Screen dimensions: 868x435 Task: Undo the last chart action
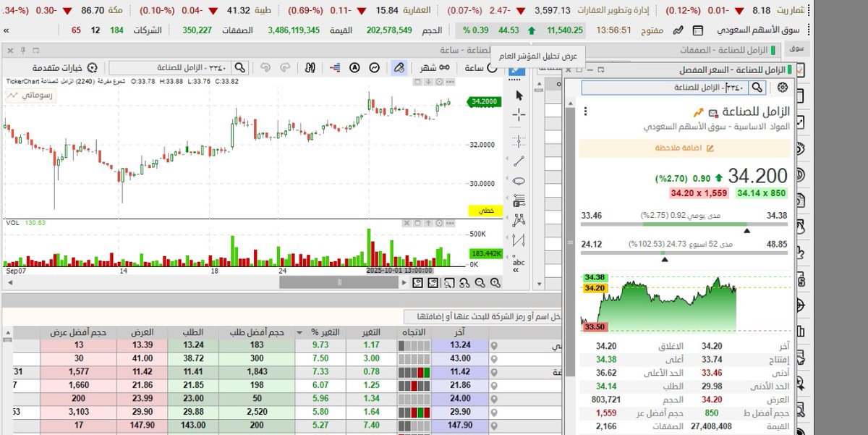265,67
